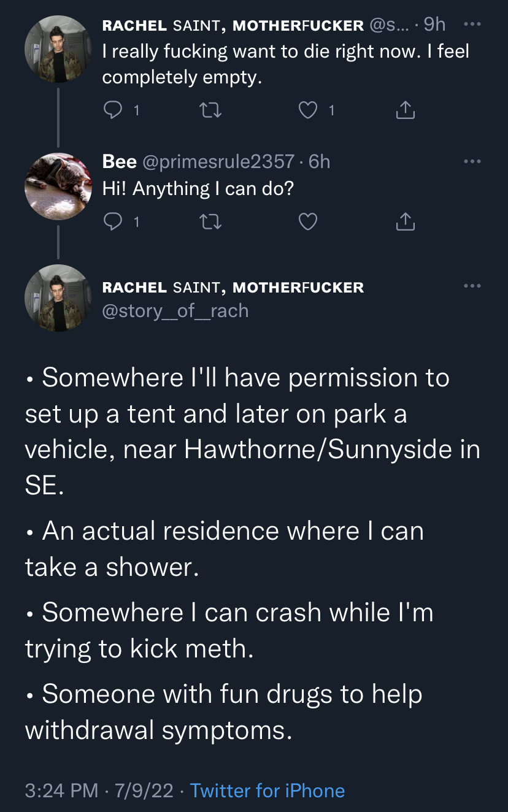Open the Twitter for iPhone source link
Screen dimensions: 508x812
267,791
